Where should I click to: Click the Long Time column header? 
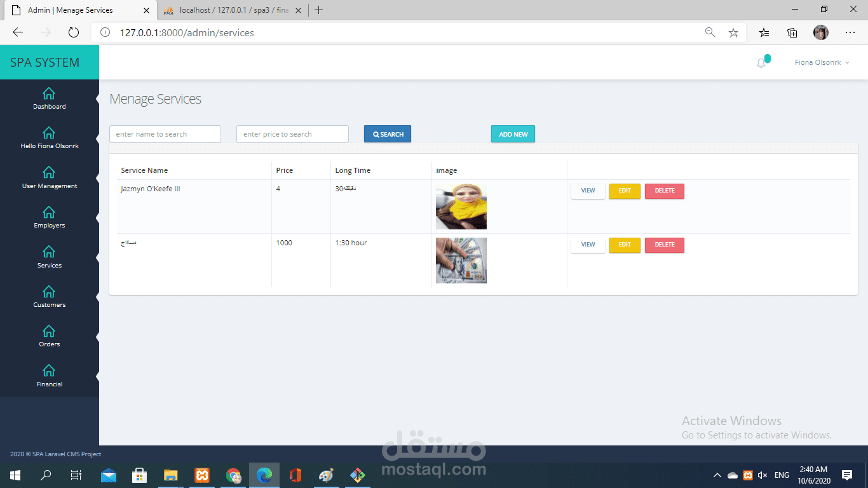(x=353, y=170)
